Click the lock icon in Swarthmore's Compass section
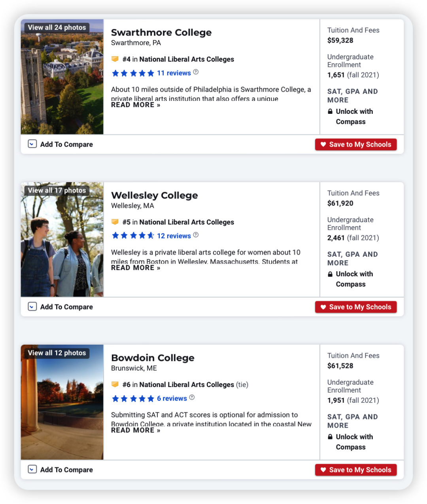This screenshot has width=427, height=504. 330,111
